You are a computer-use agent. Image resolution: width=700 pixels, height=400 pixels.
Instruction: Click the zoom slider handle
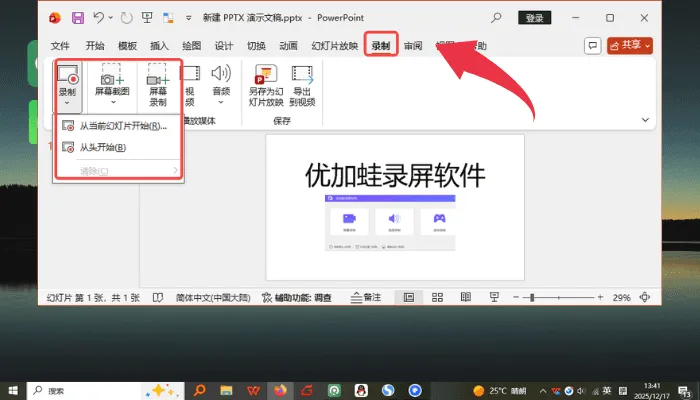pyautogui.click(x=532, y=297)
